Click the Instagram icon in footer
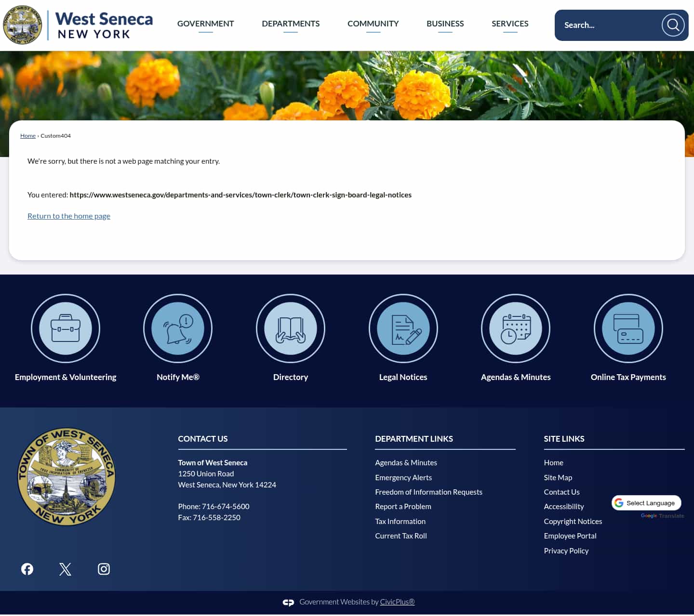 coord(104,569)
